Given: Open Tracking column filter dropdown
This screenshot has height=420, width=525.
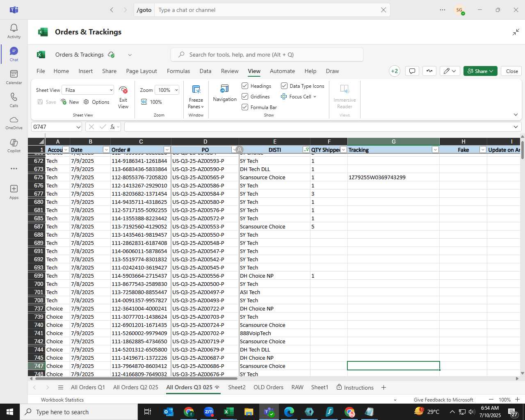Looking at the screenshot, I should click(x=435, y=150).
